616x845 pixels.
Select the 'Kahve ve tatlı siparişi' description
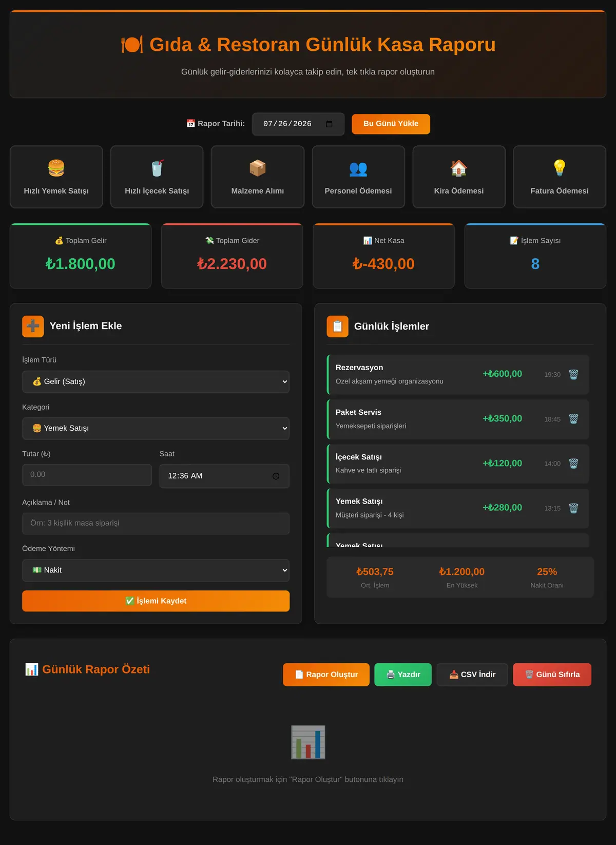tap(369, 470)
